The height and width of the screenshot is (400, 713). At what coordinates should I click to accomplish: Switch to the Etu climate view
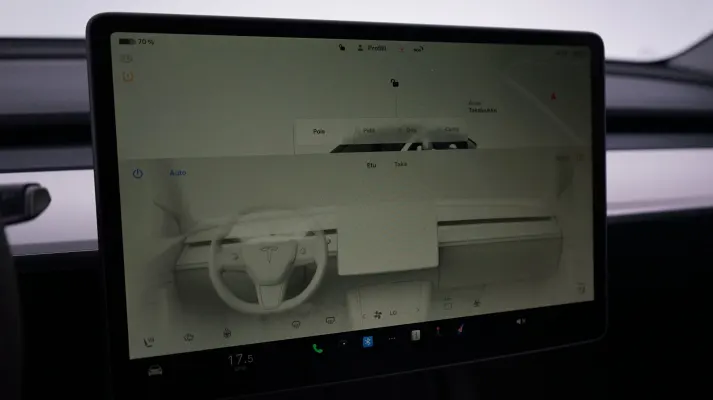(x=372, y=165)
